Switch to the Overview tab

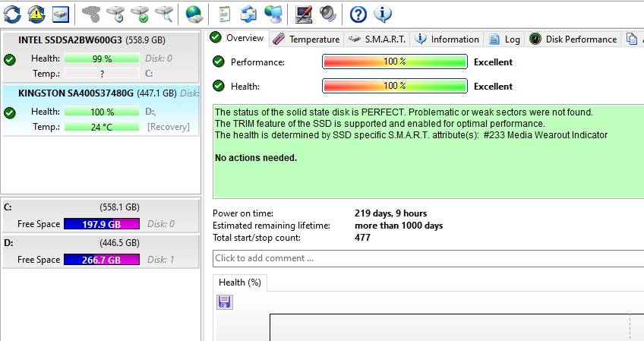pyautogui.click(x=238, y=38)
